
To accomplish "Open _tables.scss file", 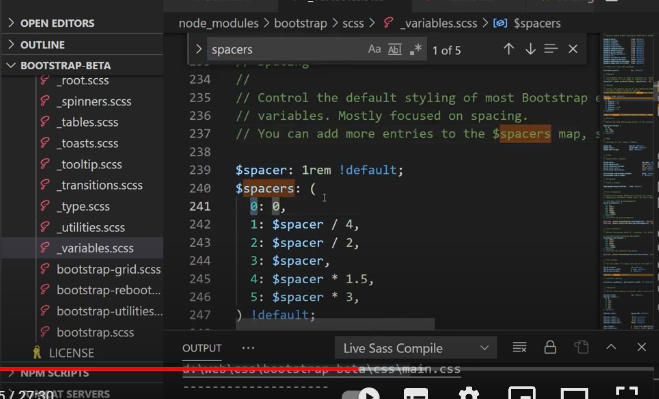I will (x=87, y=122).
